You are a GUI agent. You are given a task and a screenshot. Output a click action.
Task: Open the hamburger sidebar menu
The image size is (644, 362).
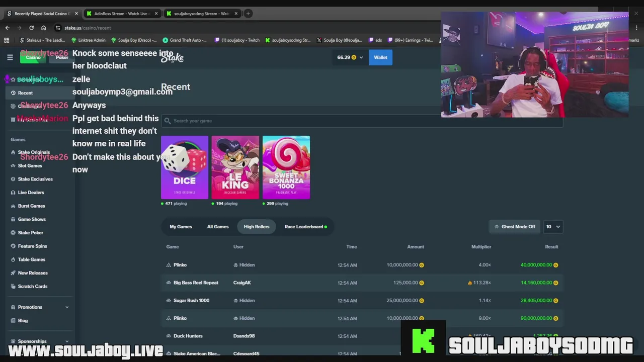point(10,57)
